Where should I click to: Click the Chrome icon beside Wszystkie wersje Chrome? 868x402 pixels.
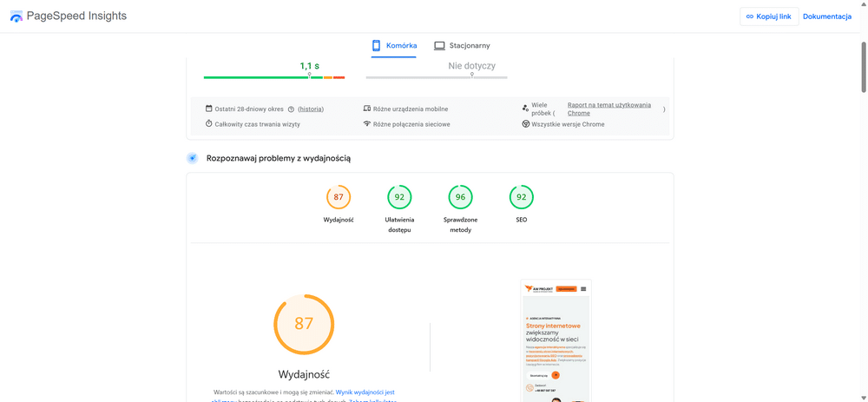[x=525, y=124]
